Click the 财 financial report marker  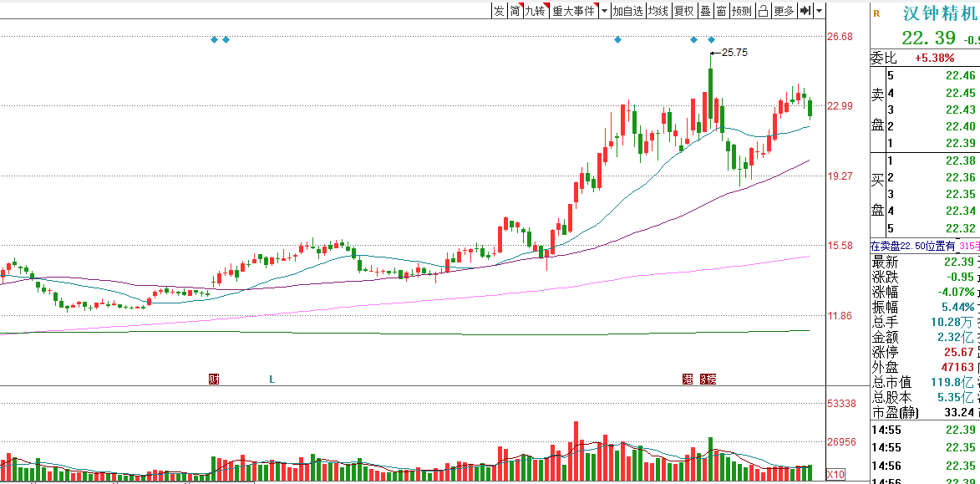tap(214, 379)
